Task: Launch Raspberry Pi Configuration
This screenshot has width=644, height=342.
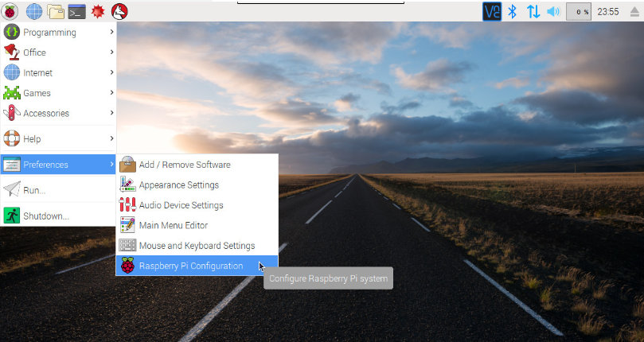Action: point(197,266)
